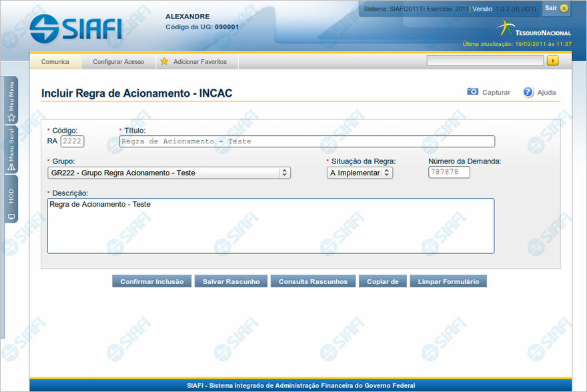Open the Menu Geral side tab

11,150
